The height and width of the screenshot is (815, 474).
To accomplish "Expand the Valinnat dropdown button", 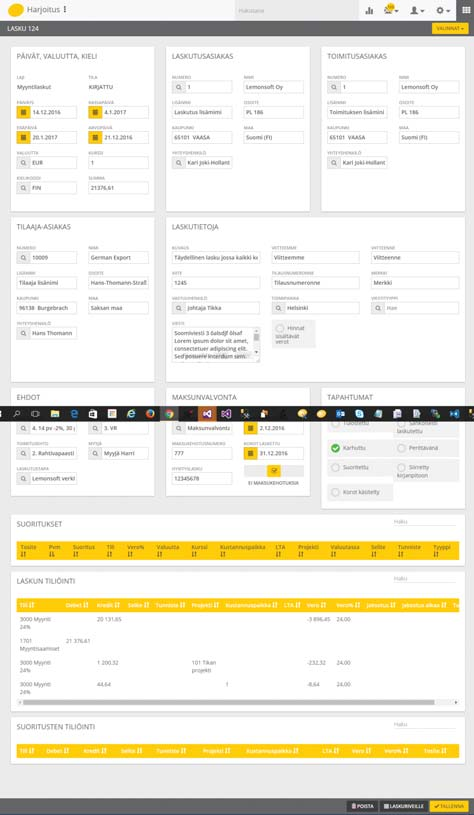I will (450, 29).
